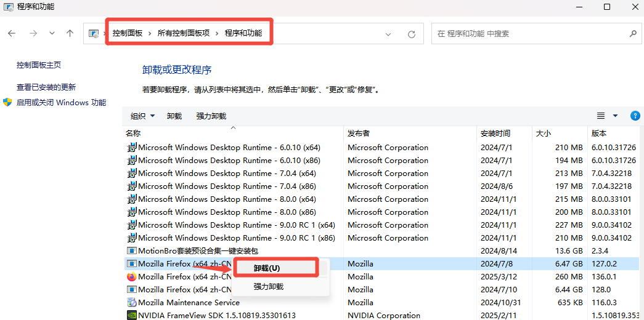Click the 卸载 toolbar button
The width and height of the screenshot is (644, 320).
click(174, 116)
